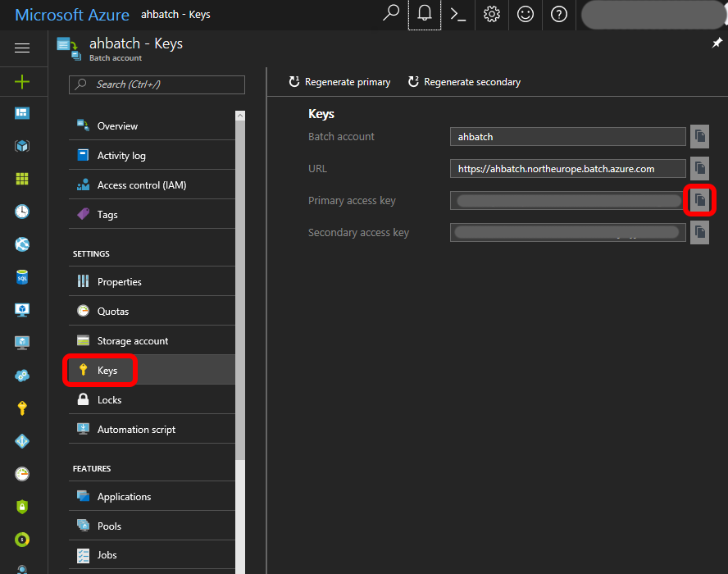This screenshot has height=574, width=728.
Task: Open Dashboard icon in left sidebar
Action: click(22, 113)
